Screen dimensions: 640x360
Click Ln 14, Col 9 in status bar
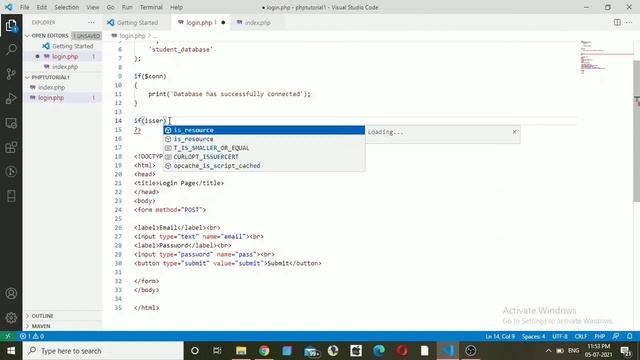tap(500, 336)
